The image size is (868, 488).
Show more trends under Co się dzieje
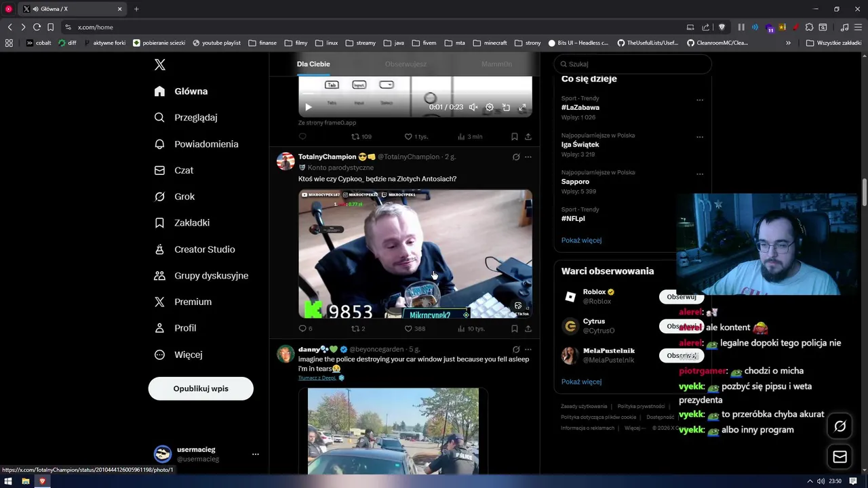(x=581, y=241)
